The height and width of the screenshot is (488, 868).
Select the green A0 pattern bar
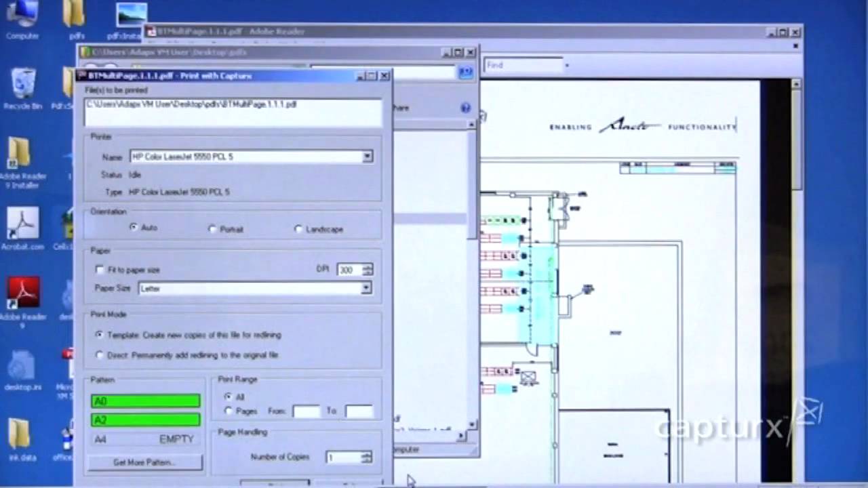coord(146,401)
